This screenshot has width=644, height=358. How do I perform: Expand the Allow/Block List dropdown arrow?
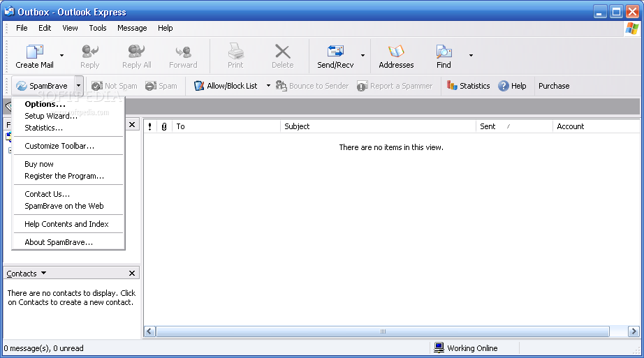pos(268,86)
